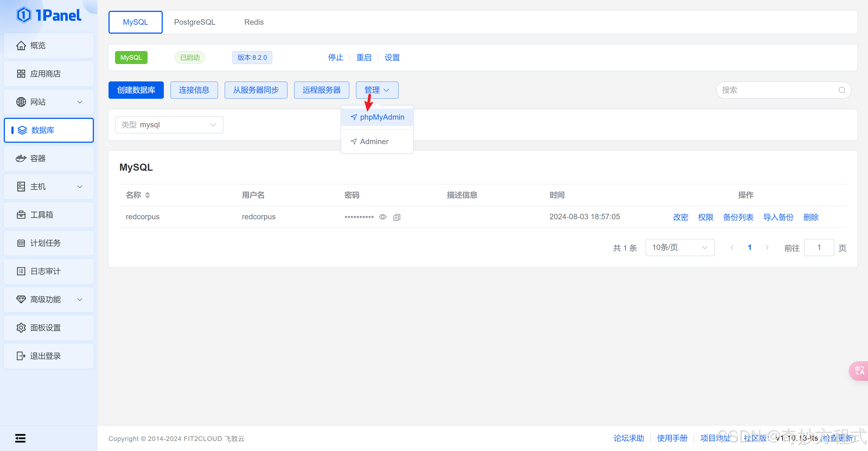The height and width of the screenshot is (451, 868).
Task: Open 计划任务 scheduled tasks
Action: pyautogui.click(x=49, y=243)
